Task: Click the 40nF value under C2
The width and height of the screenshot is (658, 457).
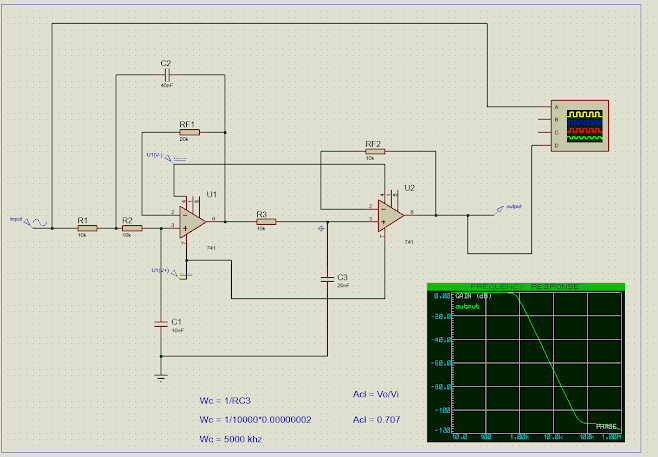Action: coord(167,85)
